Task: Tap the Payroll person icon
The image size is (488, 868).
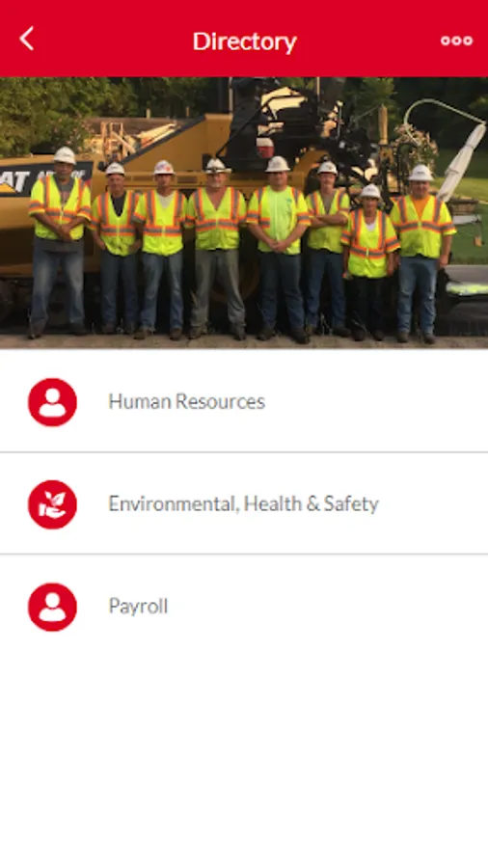Action: click(x=53, y=607)
